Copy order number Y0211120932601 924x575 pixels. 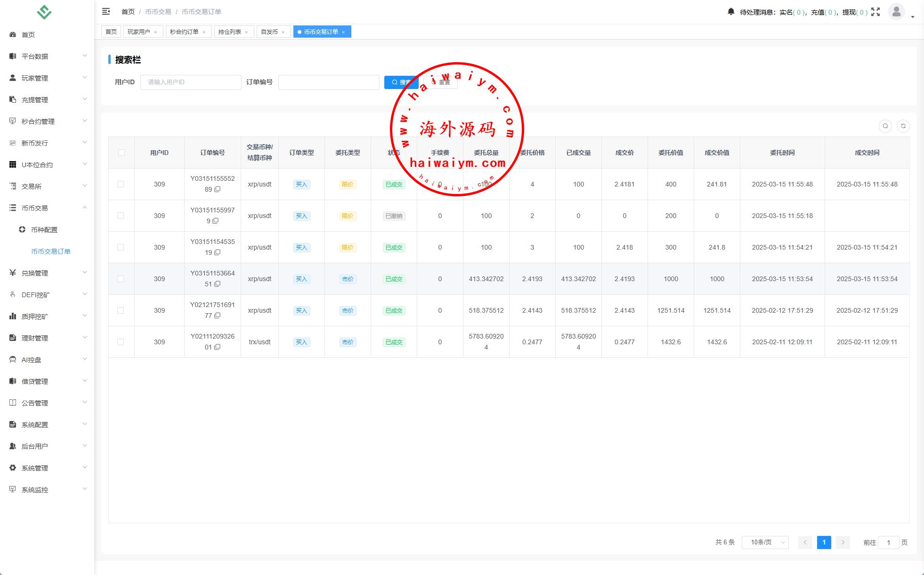point(217,347)
